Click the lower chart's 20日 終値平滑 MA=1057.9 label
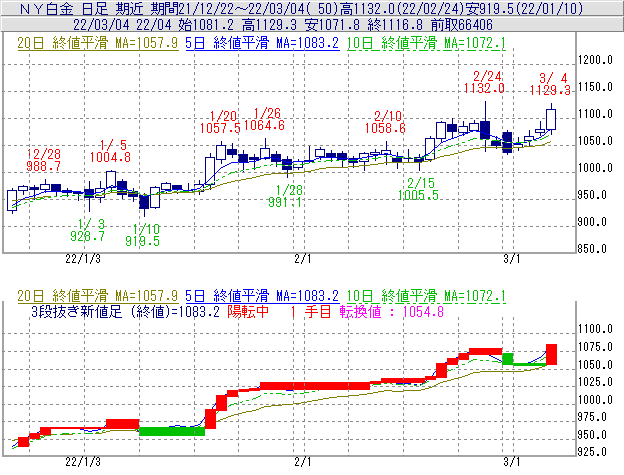 click(x=98, y=296)
